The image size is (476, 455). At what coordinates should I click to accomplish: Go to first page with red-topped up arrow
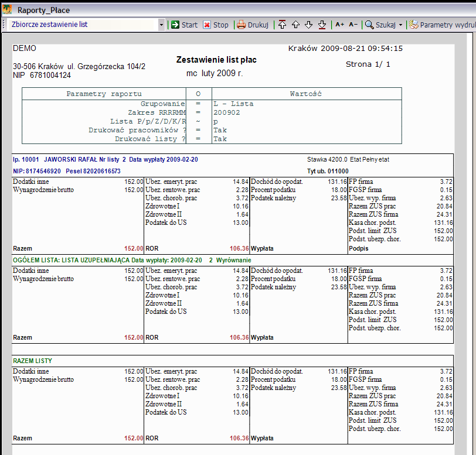(x=282, y=25)
